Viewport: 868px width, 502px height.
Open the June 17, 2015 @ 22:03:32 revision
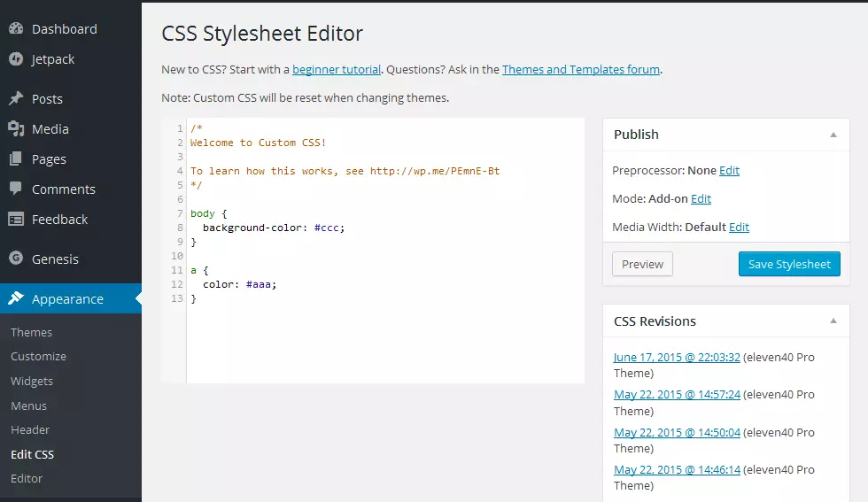tap(677, 357)
